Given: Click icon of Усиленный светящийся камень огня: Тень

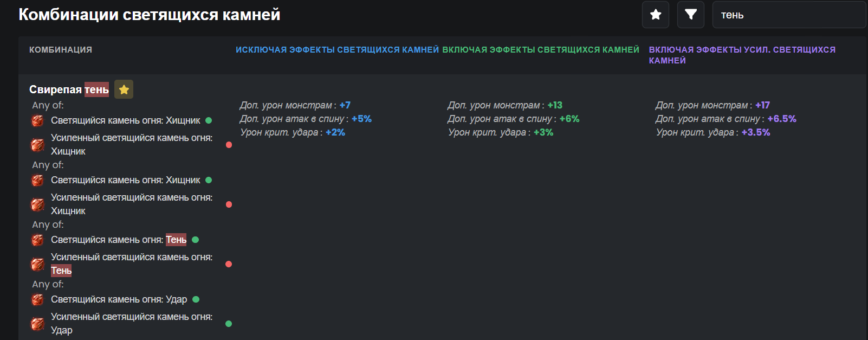Looking at the screenshot, I should pos(37,264).
